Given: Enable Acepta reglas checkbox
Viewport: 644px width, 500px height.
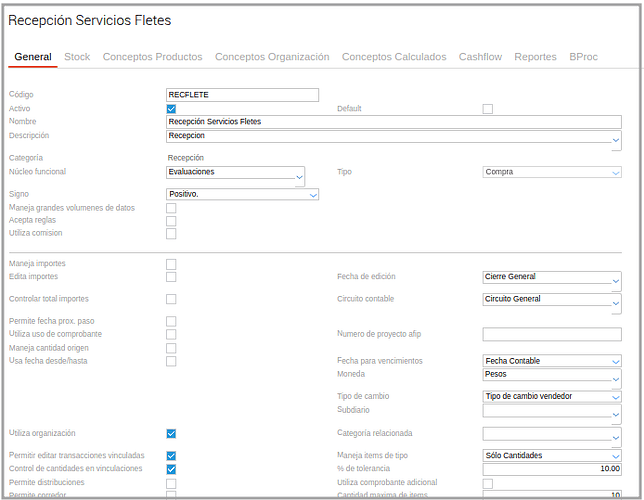Looking at the screenshot, I should 171,221.
